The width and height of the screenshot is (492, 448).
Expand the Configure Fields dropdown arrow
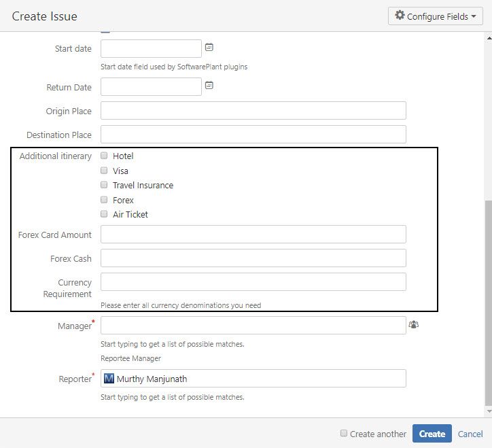(x=474, y=16)
